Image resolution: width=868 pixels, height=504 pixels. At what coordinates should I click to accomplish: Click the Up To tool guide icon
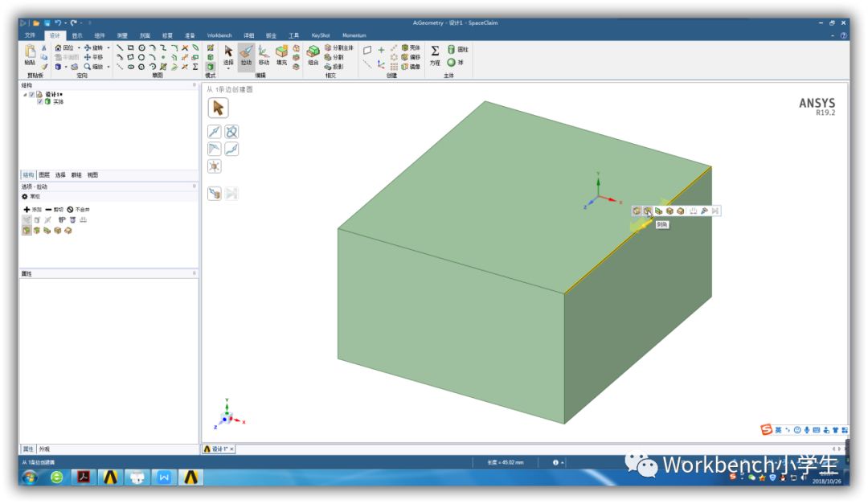point(215,193)
